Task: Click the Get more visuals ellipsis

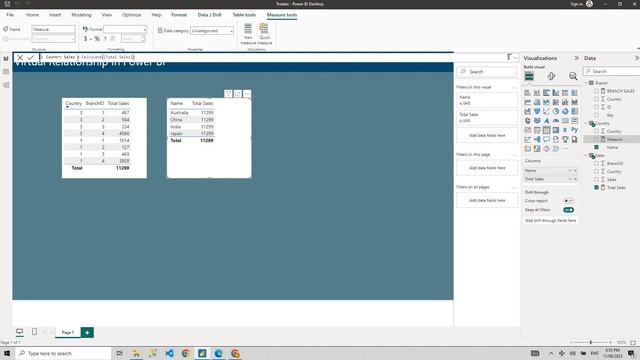Action: (565, 149)
